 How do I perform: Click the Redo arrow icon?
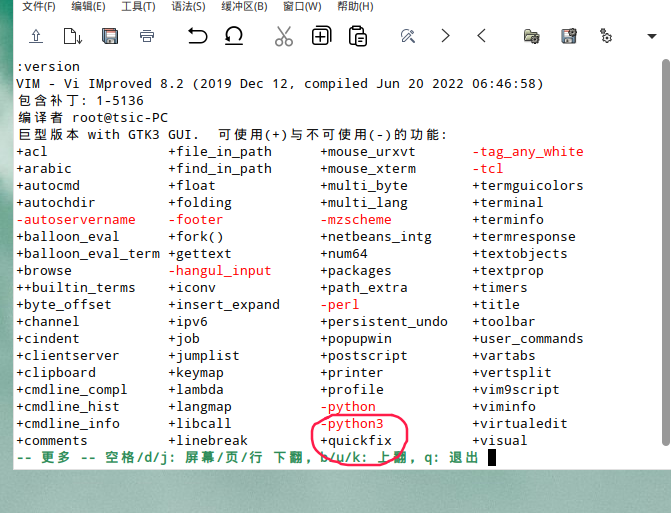(x=234, y=36)
